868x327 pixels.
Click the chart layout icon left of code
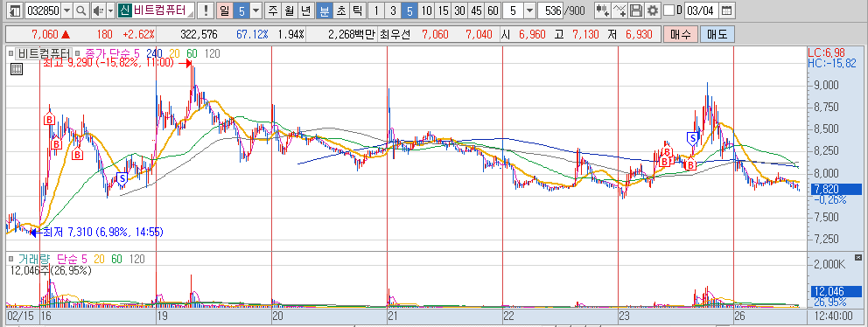coord(16,10)
